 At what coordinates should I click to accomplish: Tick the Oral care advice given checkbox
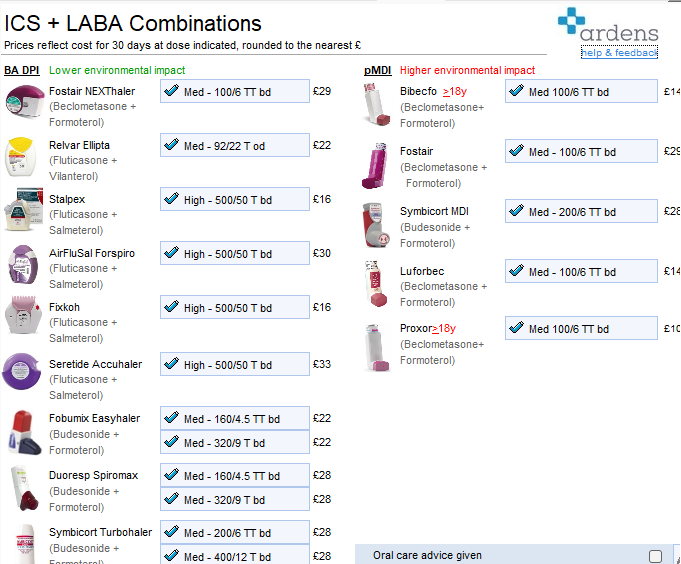tap(655, 556)
